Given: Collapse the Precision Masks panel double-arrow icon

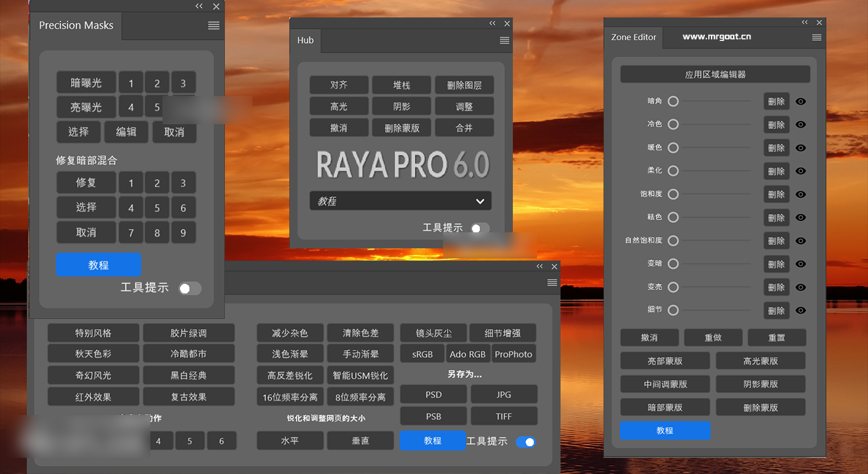Looking at the screenshot, I should 199,6.
